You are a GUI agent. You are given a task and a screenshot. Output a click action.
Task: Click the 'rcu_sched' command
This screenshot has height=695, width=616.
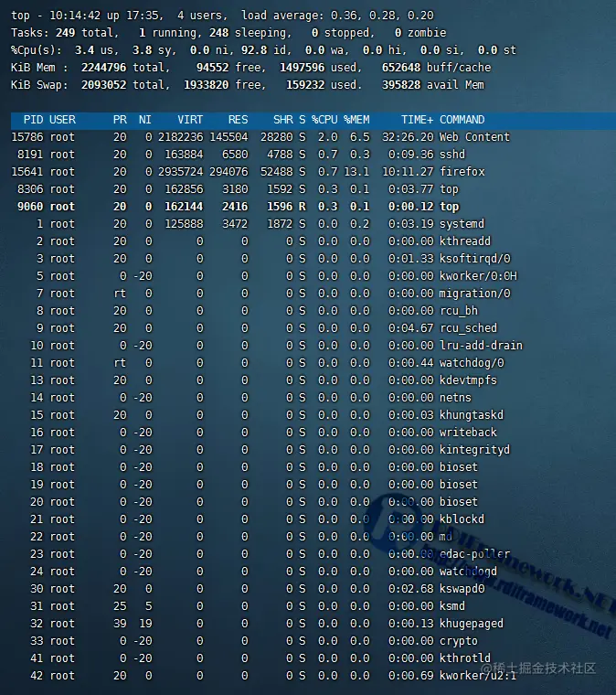pyautogui.click(x=468, y=328)
